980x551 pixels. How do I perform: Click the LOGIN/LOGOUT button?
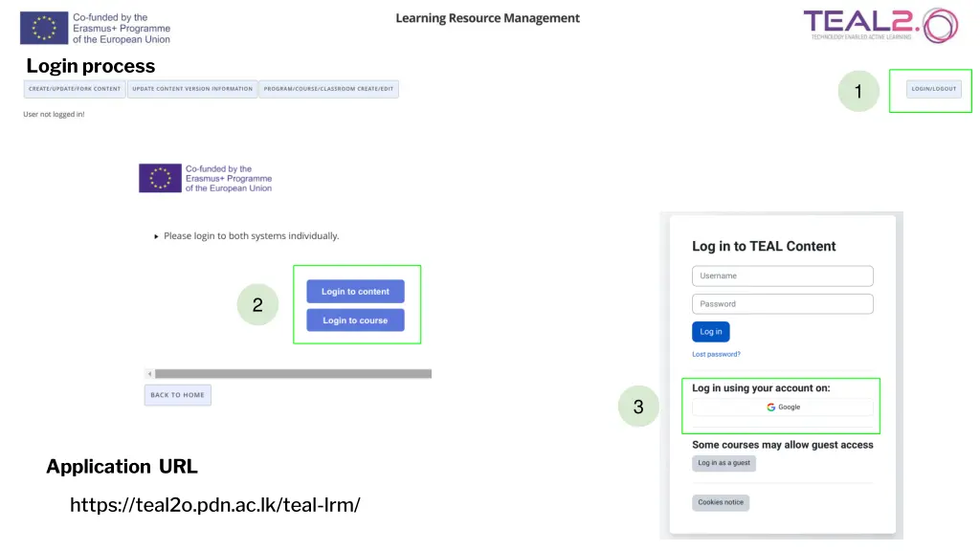click(934, 89)
